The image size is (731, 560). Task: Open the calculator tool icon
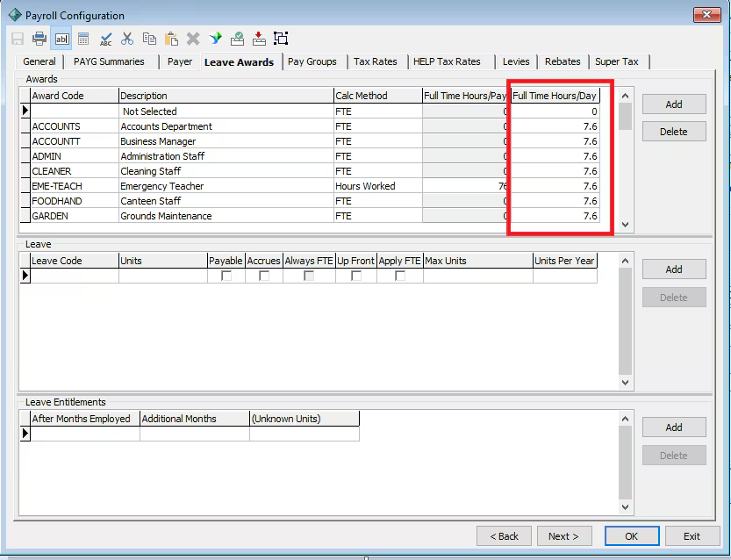(x=83, y=39)
